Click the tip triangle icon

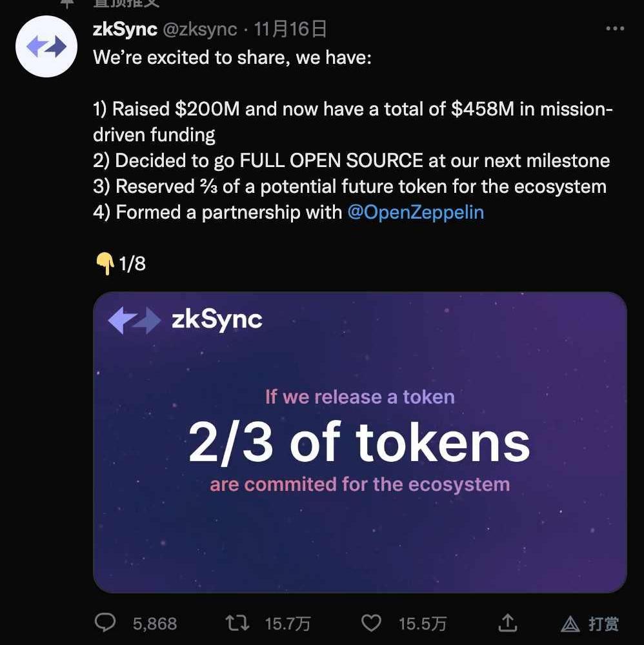(x=570, y=623)
